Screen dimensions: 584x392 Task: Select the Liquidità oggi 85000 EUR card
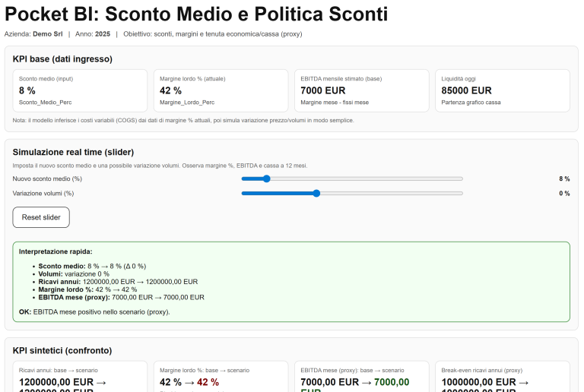click(502, 90)
